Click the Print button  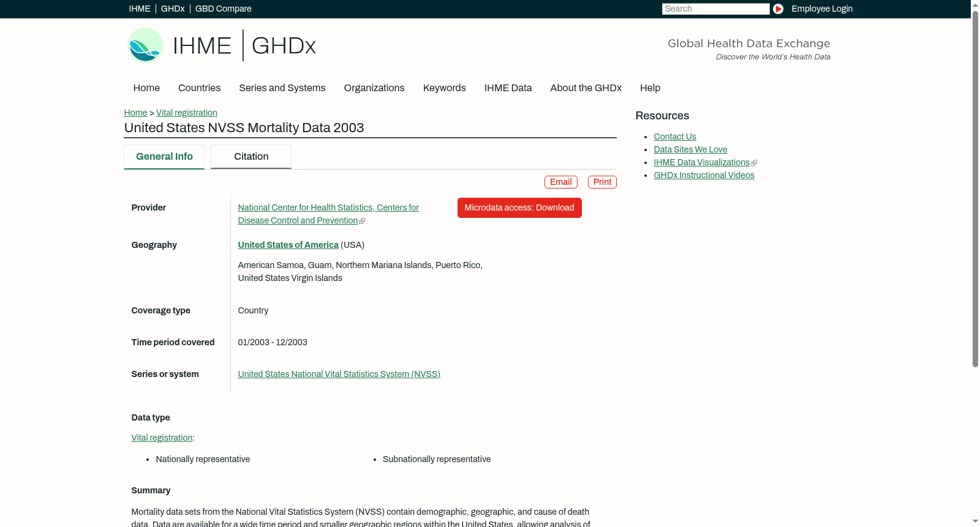click(x=602, y=182)
